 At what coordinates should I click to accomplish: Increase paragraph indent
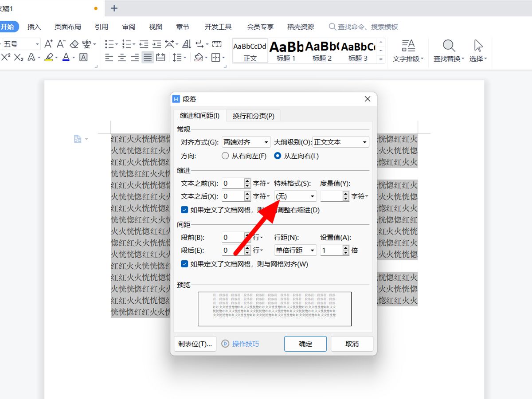click(x=156, y=44)
